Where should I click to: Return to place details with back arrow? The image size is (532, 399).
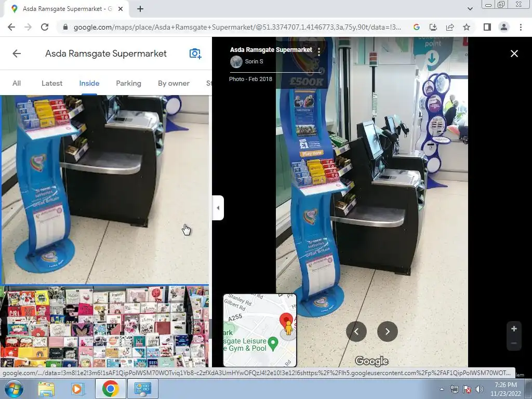17,54
